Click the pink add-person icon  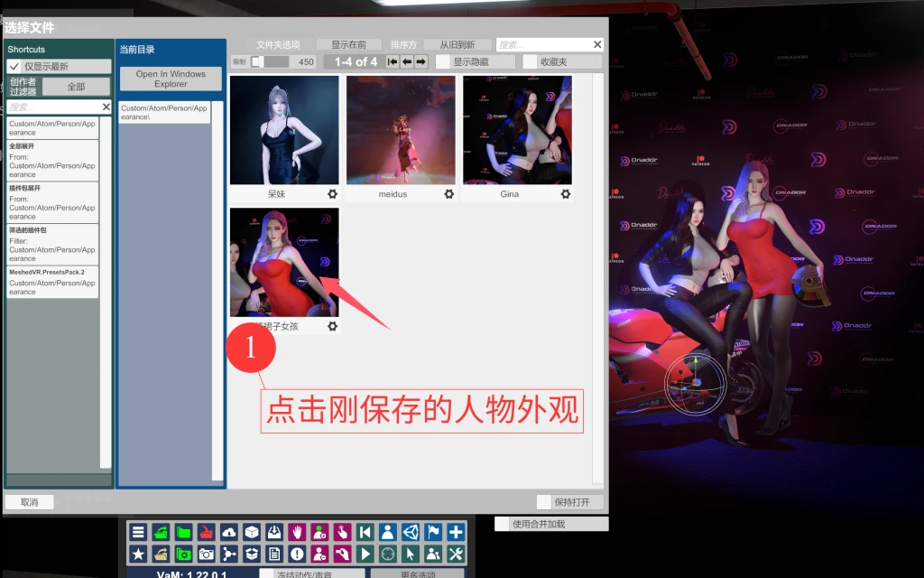tap(319, 532)
